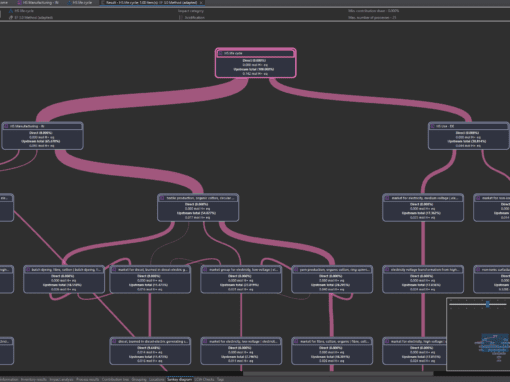This screenshot has height=382, width=510.
Task: Click the icon on diesel burned in generating set node
Action: click(x=114, y=341)
